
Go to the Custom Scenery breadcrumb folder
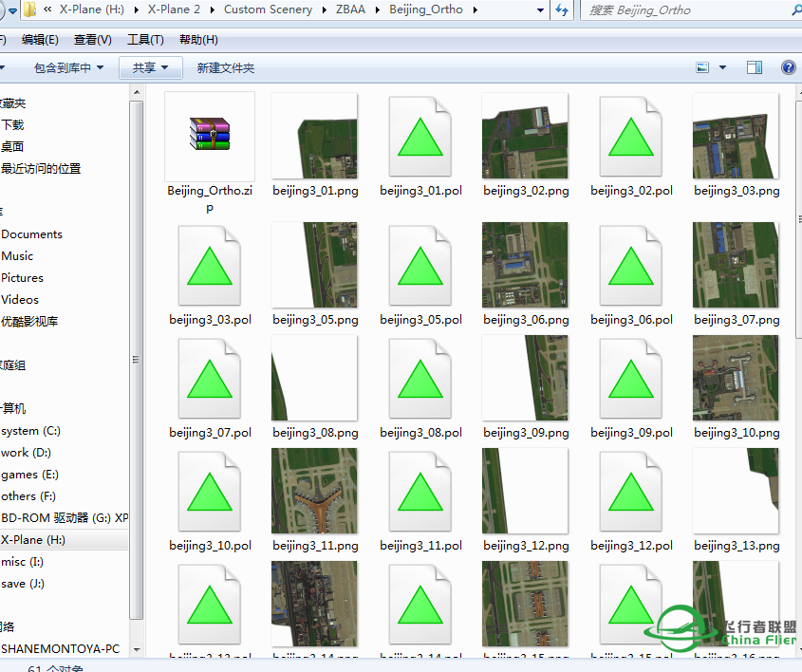(268, 9)
